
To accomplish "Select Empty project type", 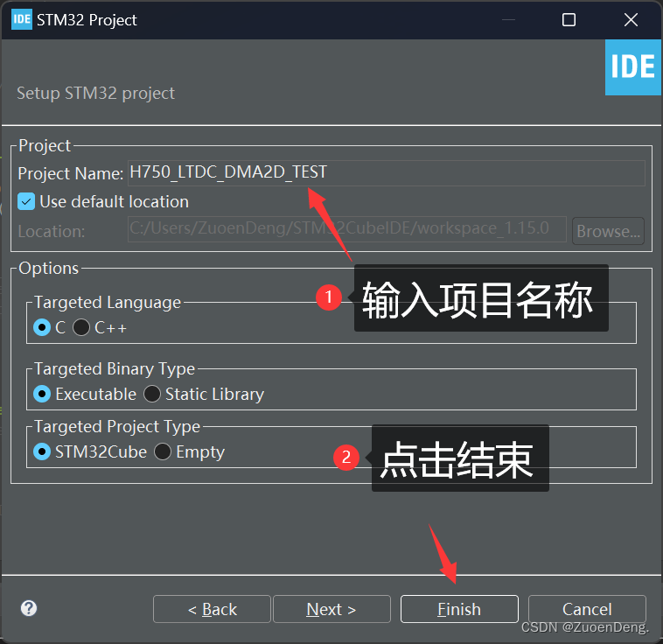I will point(163,451).
